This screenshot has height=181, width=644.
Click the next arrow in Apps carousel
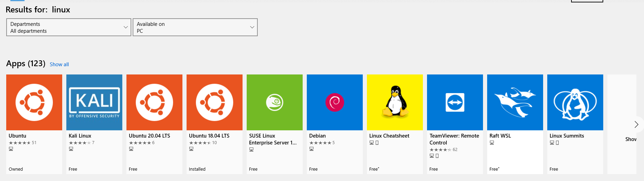[636, 124]
